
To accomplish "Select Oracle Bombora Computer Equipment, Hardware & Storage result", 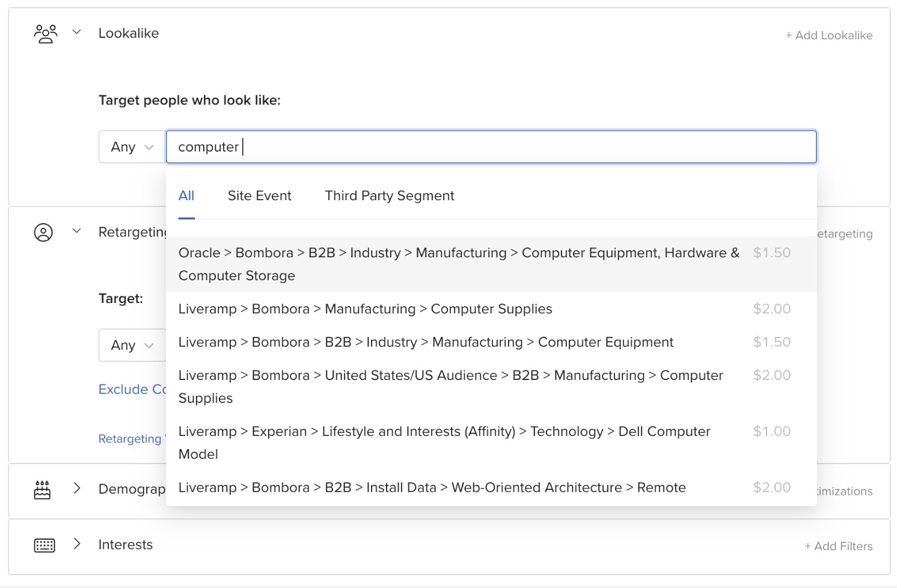I will pyautogui.click(x=459, y=264).
